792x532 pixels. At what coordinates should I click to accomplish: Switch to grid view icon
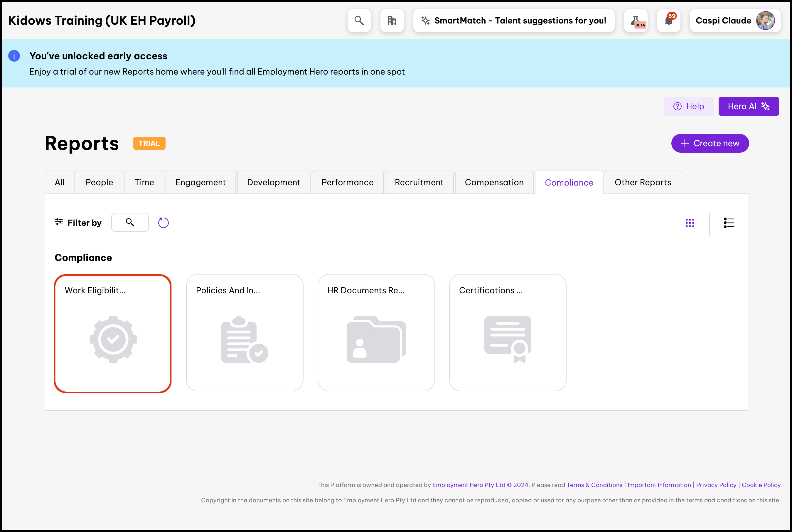690,223
